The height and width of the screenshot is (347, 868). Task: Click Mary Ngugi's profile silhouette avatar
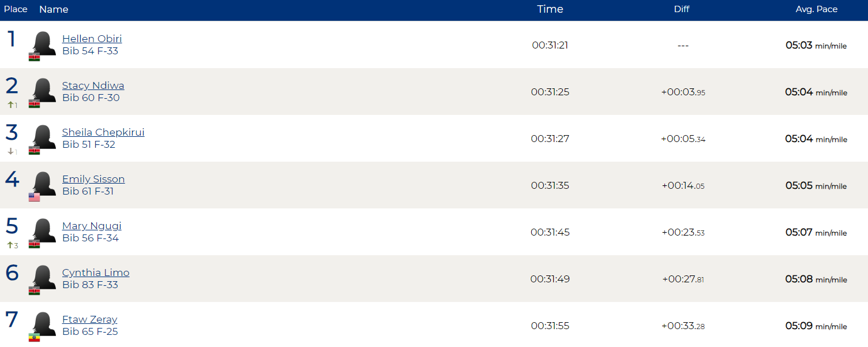coord(44,230)
